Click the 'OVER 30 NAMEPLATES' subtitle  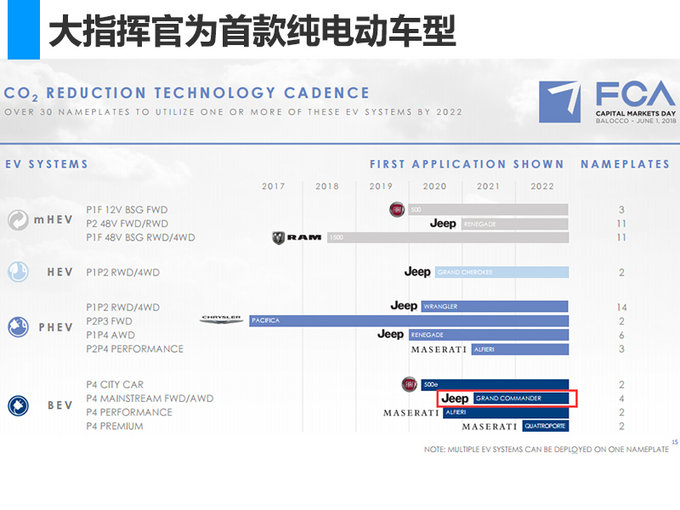pos(233,112)
